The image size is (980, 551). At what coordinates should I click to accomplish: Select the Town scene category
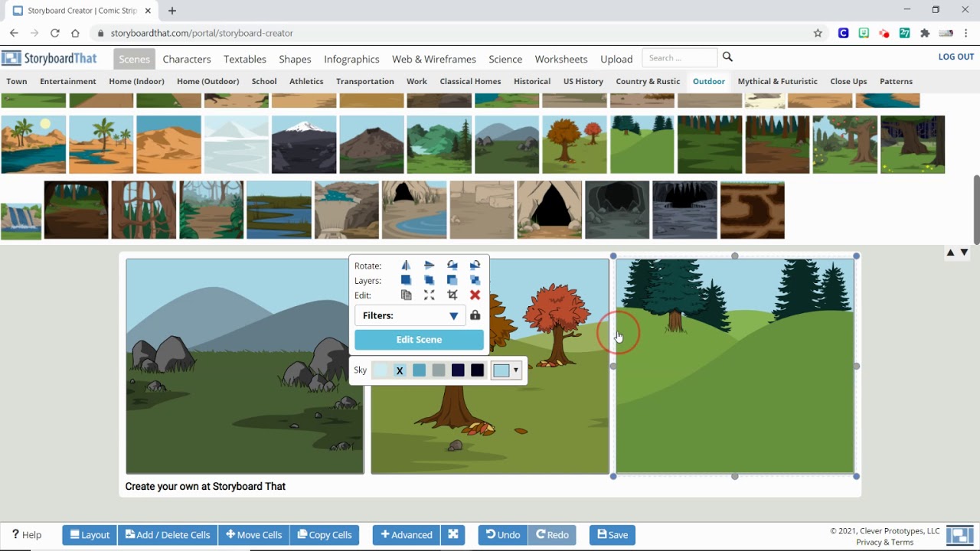[17, 81]
